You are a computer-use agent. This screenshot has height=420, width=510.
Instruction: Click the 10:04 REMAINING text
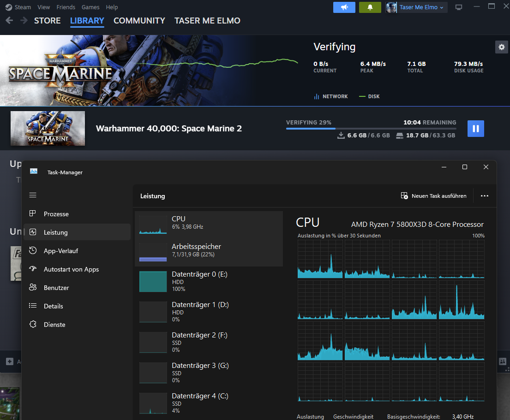pyautogui.click(x=430, y=123)
